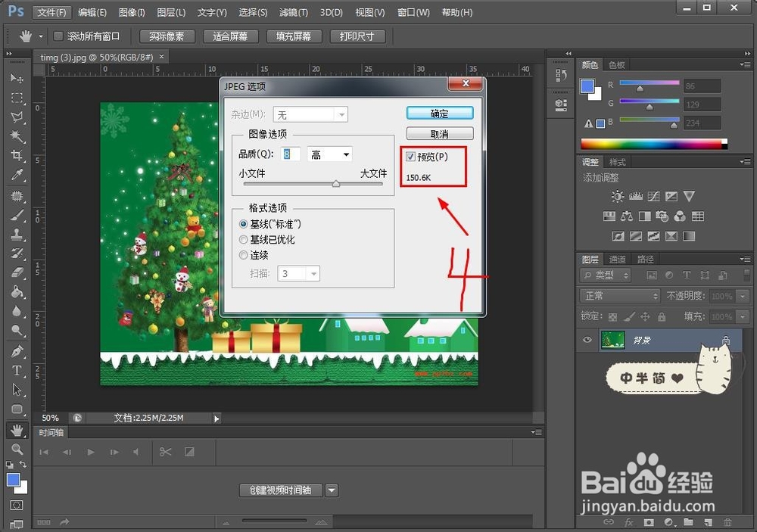Select Baseline Standard format option
Screen dimensions: 757x532
243,225
